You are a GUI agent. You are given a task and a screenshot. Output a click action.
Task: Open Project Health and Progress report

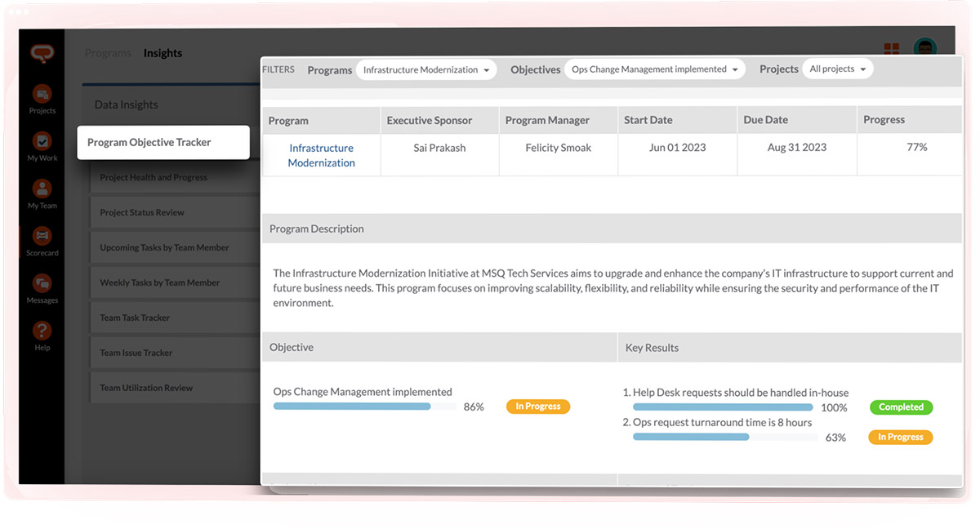pos(175,177)
